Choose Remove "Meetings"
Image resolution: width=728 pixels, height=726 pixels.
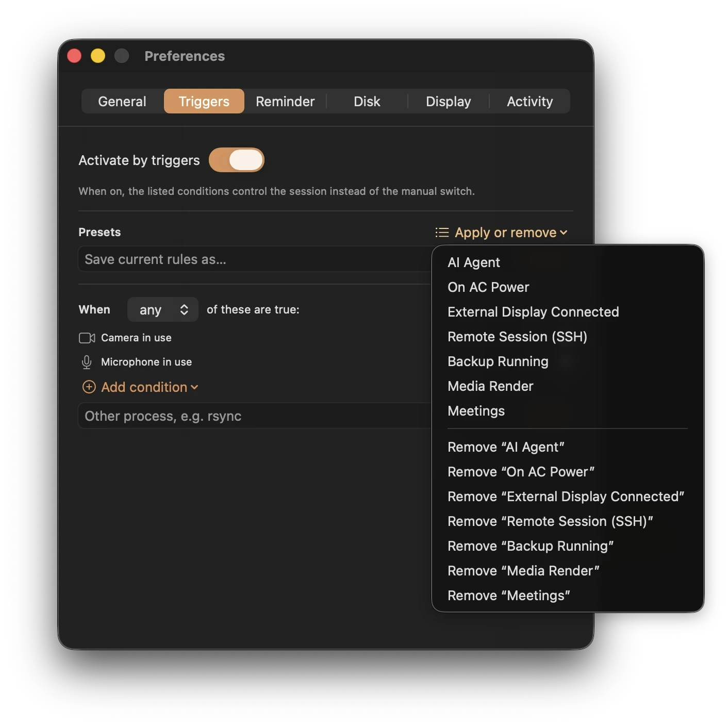click(568, 596)
